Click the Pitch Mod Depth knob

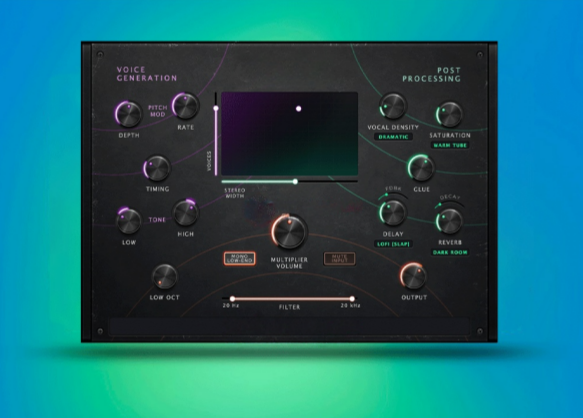(x=129, y=114)
